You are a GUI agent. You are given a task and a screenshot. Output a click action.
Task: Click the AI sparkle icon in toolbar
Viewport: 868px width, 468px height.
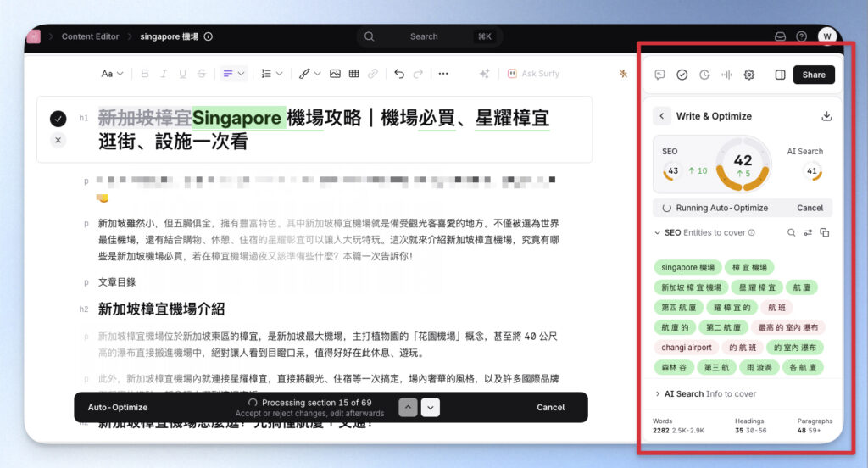[x=484, y=74]
